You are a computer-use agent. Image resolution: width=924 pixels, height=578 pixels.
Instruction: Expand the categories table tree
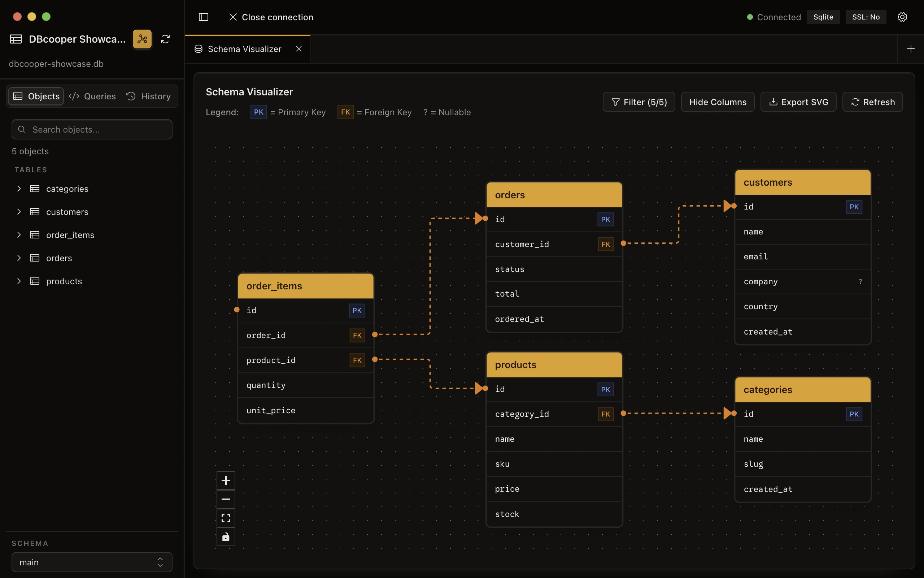click(19, 189)
